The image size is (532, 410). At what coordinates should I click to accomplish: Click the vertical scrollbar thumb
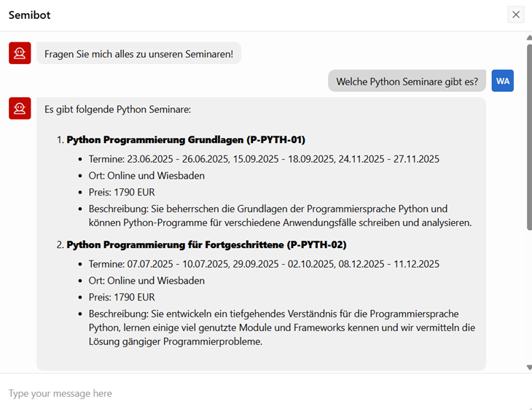point(529,137)
